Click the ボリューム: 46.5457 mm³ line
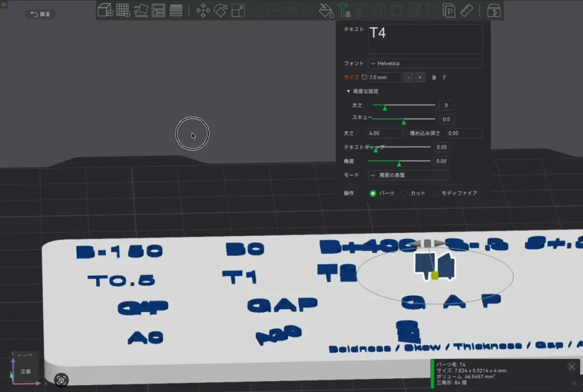Screen dimensions: 583x392 tap(465, 377)
